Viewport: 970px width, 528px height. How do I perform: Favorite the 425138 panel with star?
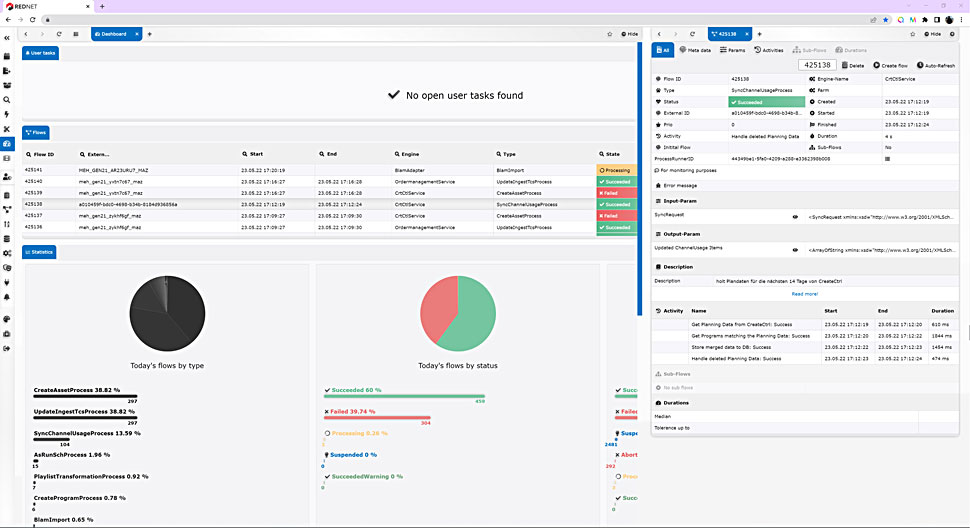tap(912, 34)
